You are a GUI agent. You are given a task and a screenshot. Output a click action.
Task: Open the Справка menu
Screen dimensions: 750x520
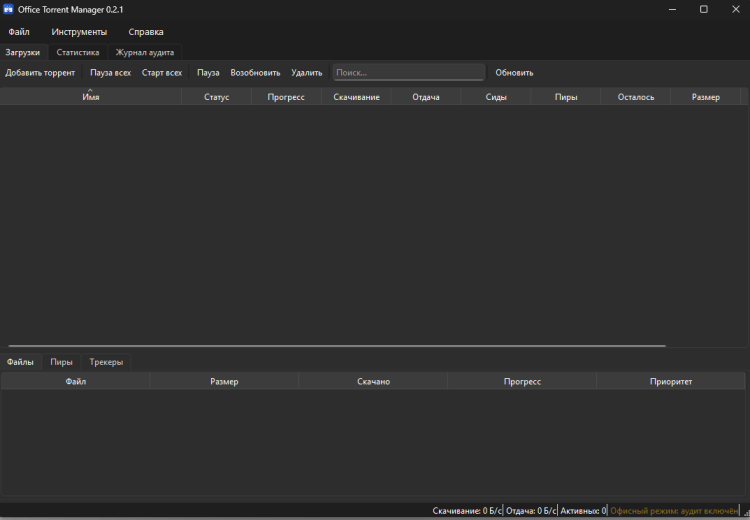(x=146, y=32)
